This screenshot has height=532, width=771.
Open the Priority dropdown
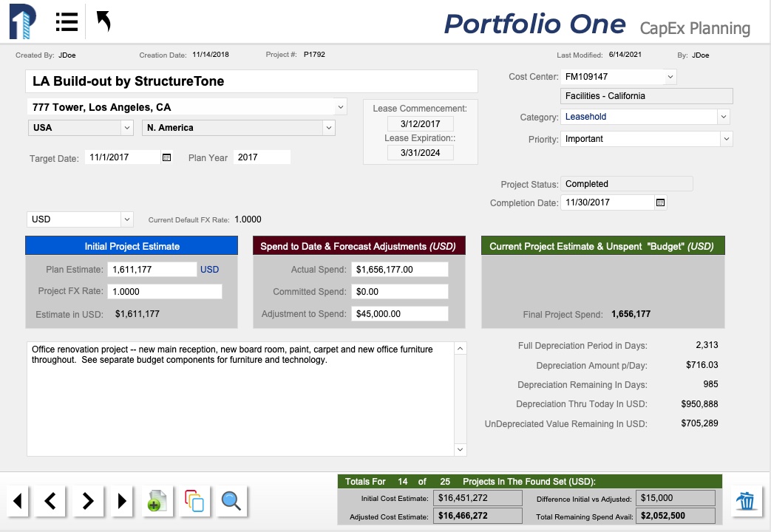tap(726, 139)
